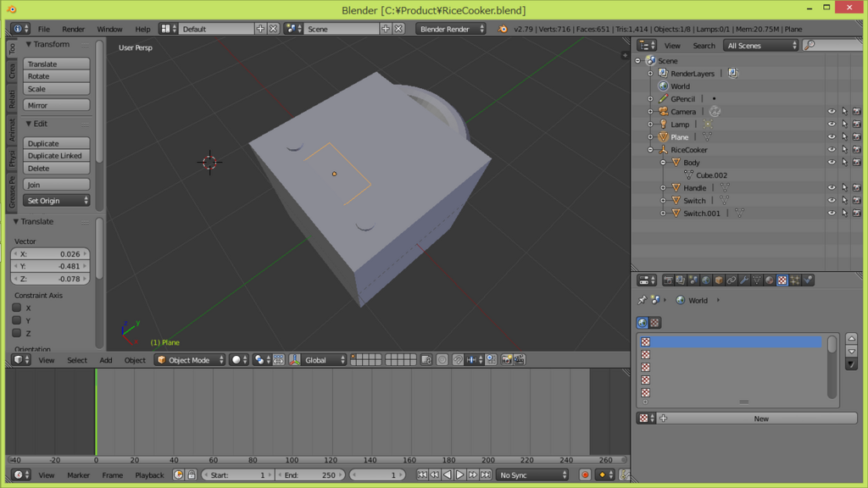Click the Join button
The height and width of the screenshot is (488, 868).
coord(57,185)
